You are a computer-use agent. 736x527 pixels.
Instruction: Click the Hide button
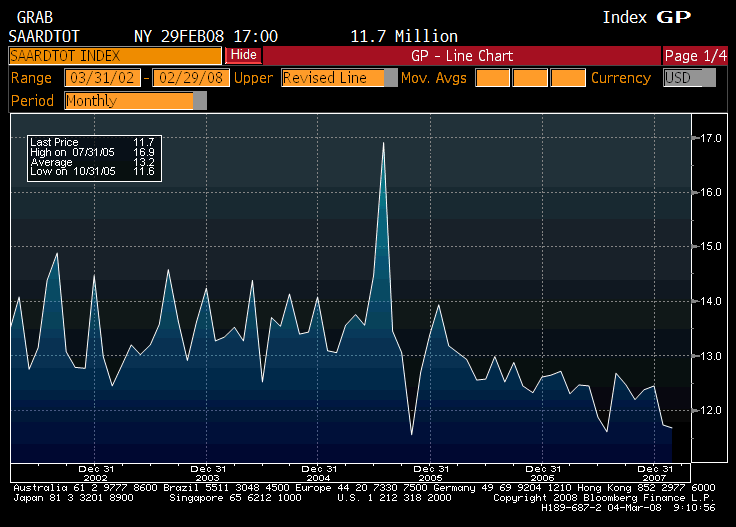click(244, 55)
